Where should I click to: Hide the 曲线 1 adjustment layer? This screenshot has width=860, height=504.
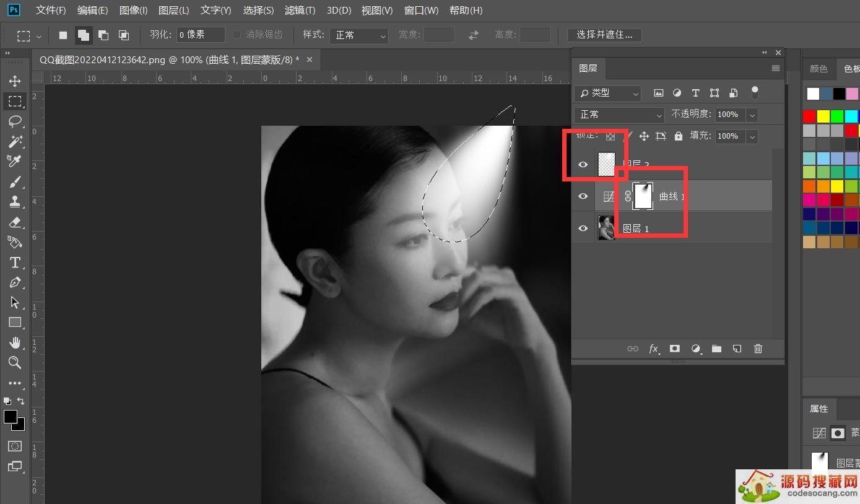click(582, 196)
